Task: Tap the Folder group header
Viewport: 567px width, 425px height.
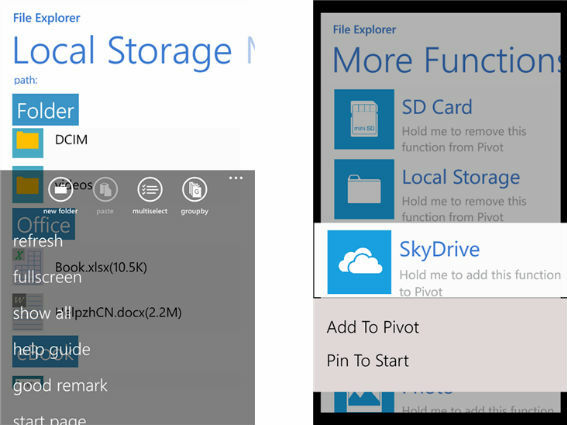Action: point(46,110)
